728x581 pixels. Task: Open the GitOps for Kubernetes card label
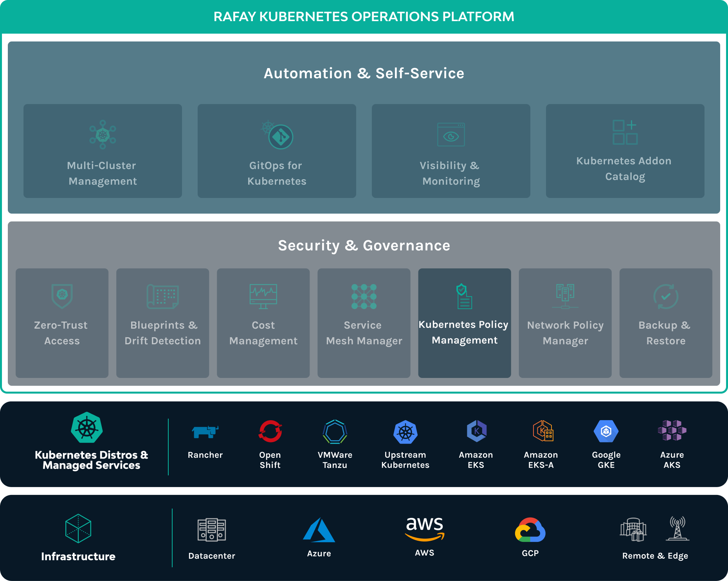277,173
